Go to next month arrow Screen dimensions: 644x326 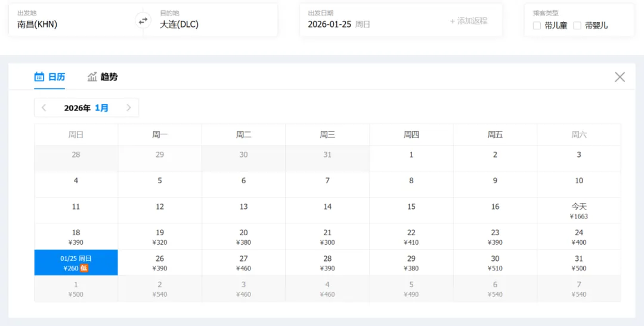click(x=129, y=107)
